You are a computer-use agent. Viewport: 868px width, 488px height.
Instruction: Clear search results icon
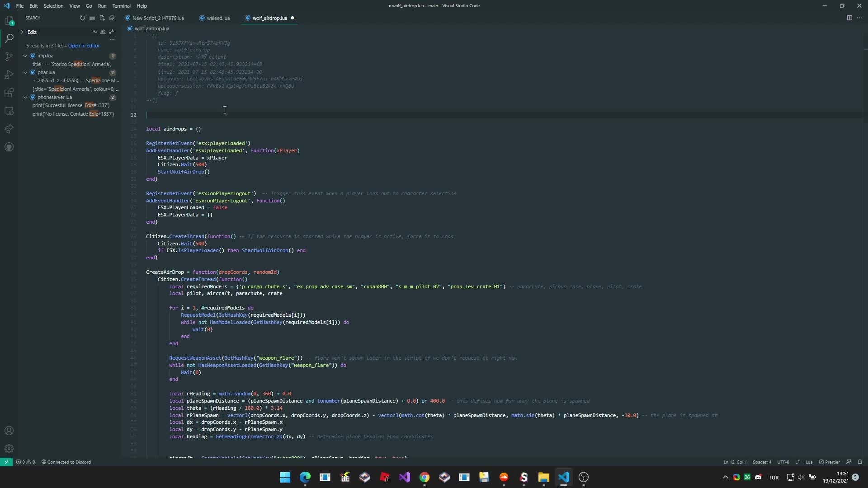point(92,18)
